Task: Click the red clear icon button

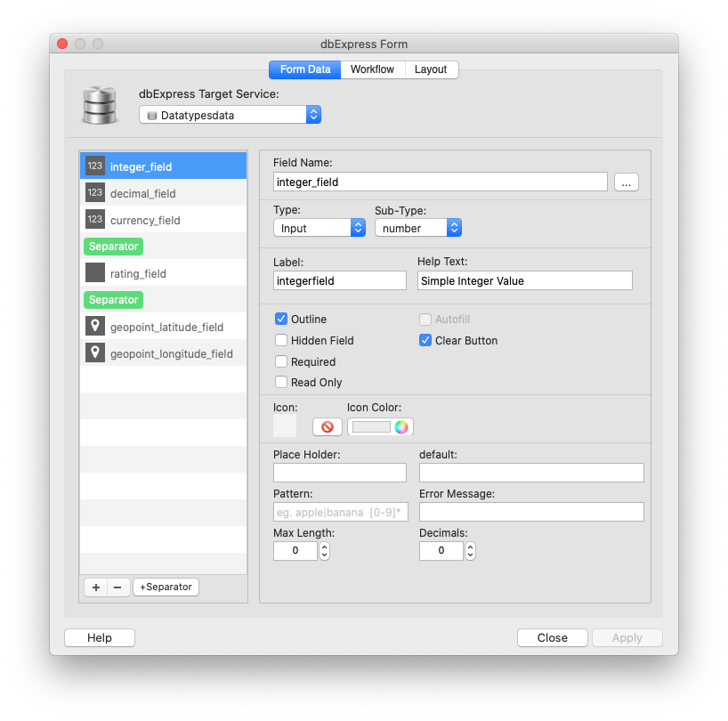Action: (x=327, y=427)
